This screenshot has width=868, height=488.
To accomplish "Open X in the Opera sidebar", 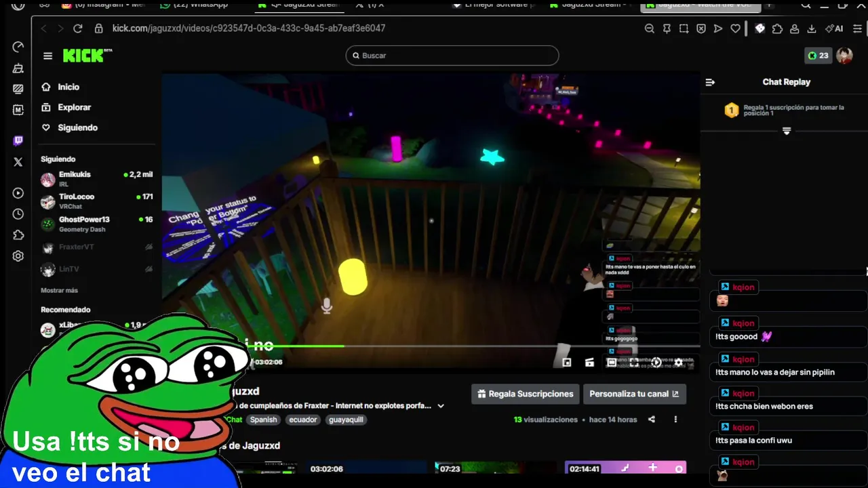I will [18, 162].
